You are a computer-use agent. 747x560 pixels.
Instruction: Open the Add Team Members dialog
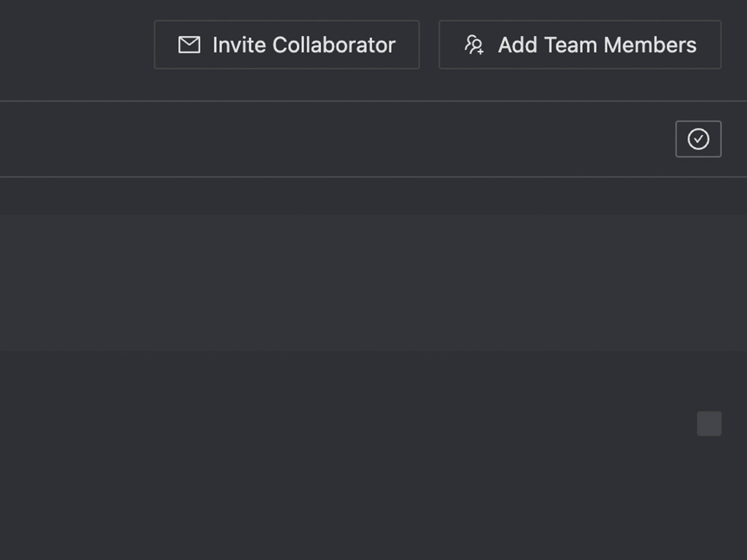[580, 44]
